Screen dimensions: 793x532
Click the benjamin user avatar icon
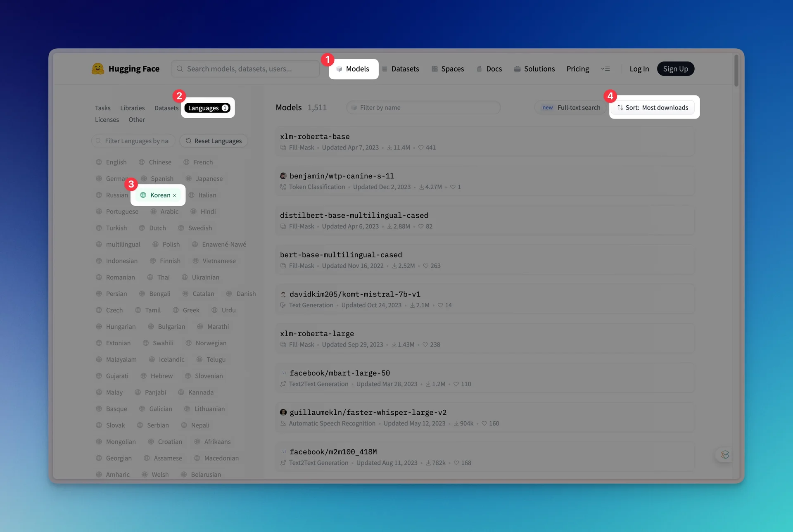coord(283,176)
